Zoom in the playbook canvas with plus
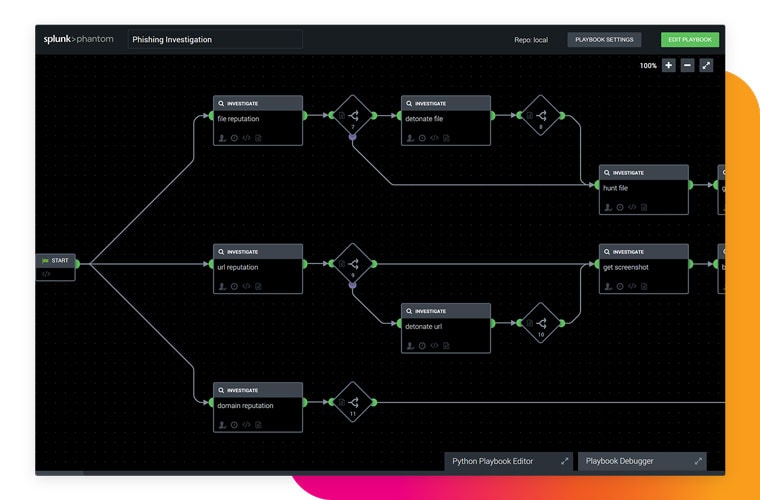This screenshot has width=760, height=500. click(x=668, y=65)
